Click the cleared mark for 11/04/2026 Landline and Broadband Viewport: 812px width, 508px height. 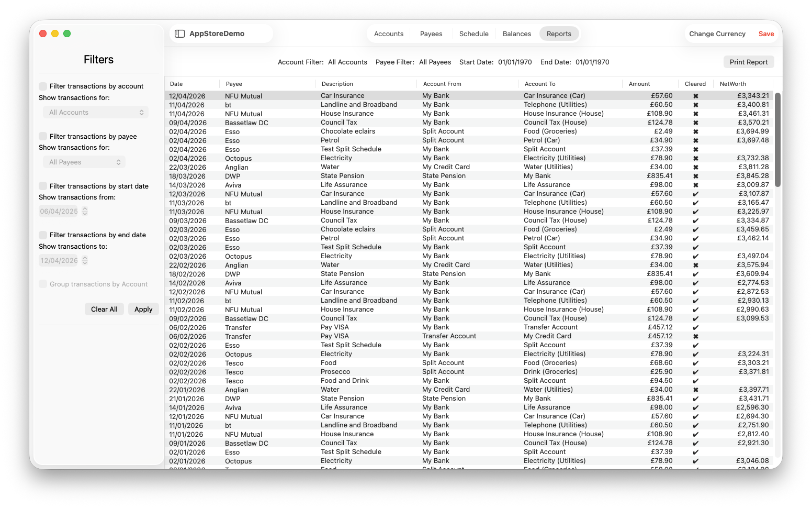(696, 105)
